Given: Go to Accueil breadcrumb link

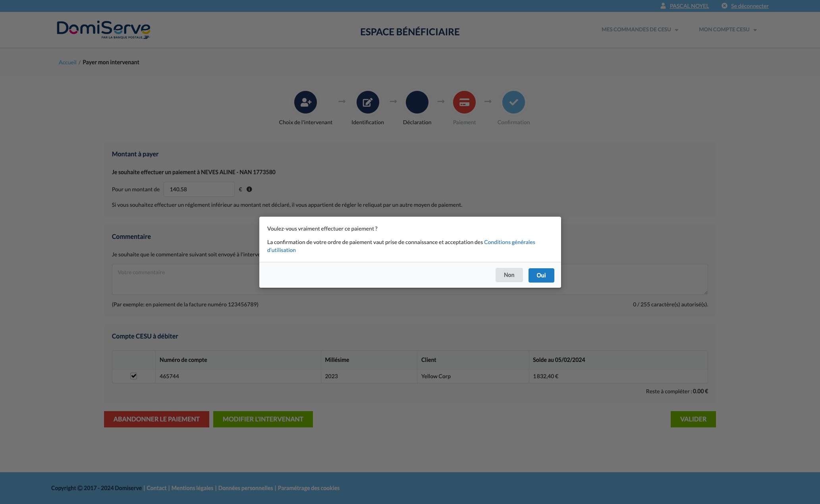Looking at the screenshot, I should (x=68, y=62).
